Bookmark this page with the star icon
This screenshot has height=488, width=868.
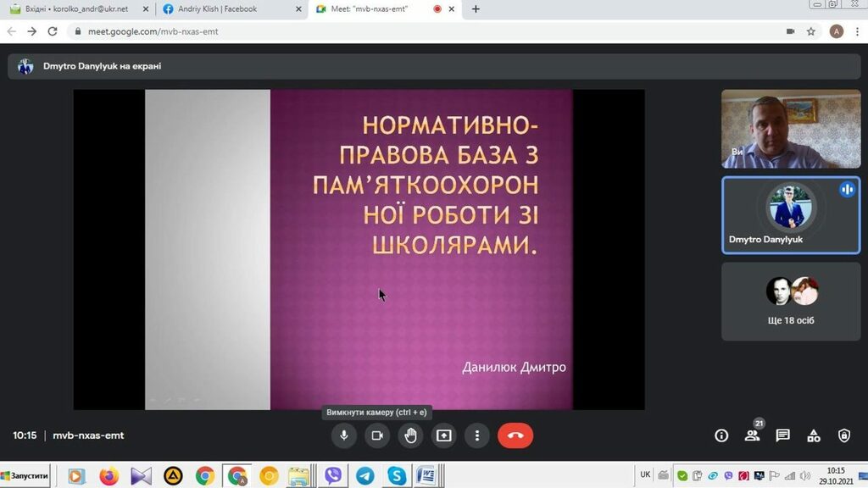811,31
